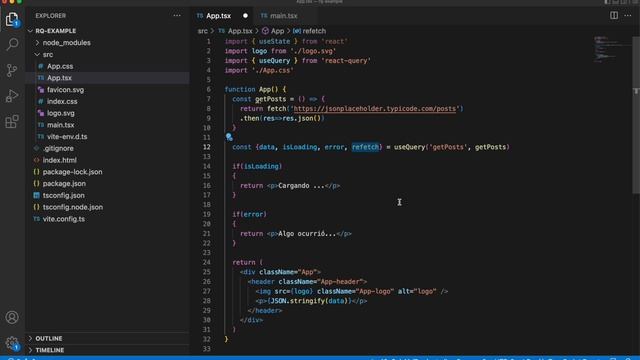Screen dimensions: 640x360
Task: Open package-lock.json in the explorer
Action: [x=73, y=172]
